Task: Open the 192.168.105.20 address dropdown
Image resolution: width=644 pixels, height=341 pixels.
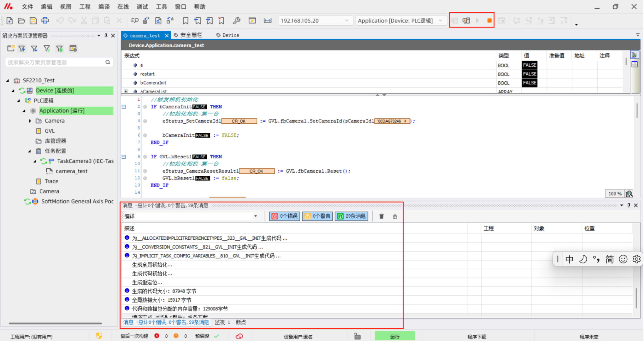Action: [347, 21]
